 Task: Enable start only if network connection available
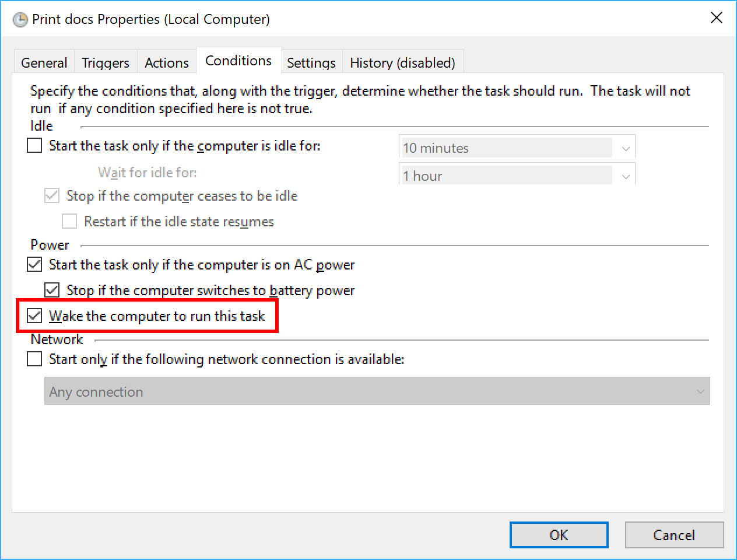[35, 359]
